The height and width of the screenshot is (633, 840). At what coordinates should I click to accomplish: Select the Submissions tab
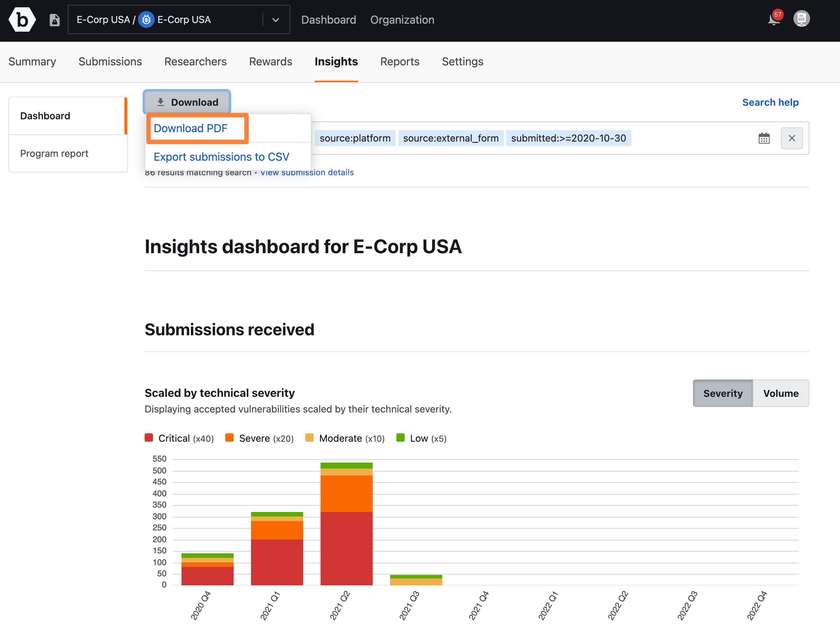(110, 62)
